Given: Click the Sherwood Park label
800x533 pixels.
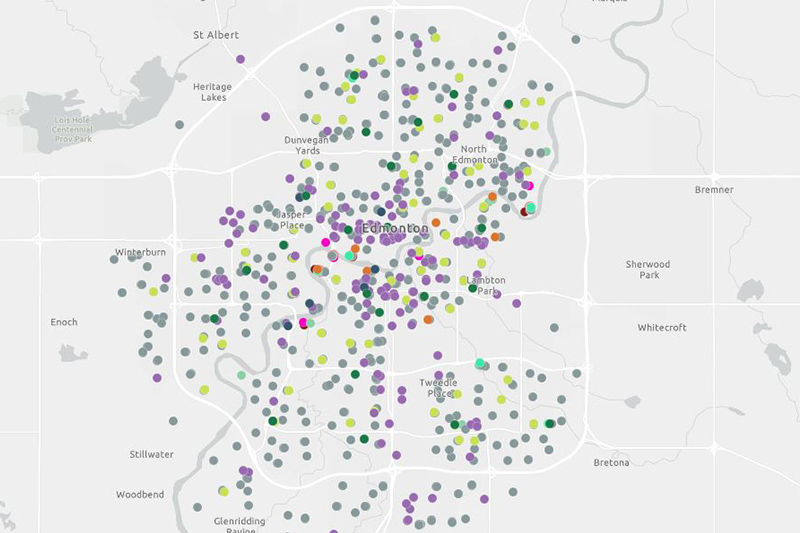Looking at the screenshot, I should tap(648, 269).
